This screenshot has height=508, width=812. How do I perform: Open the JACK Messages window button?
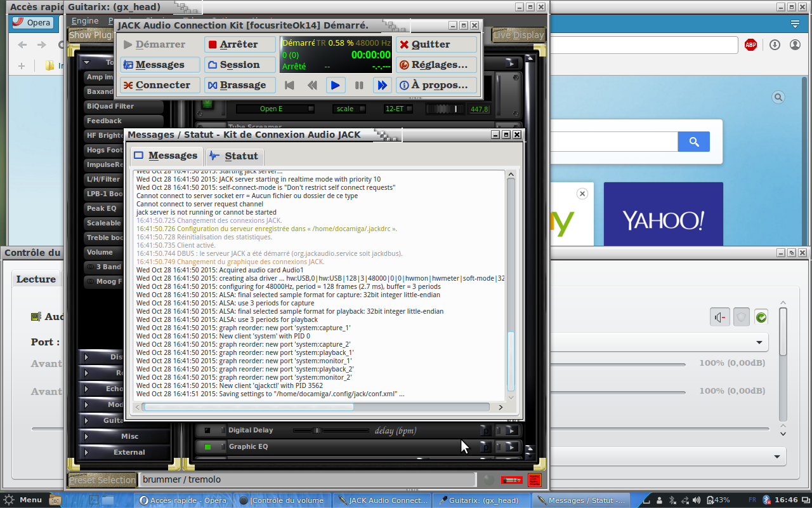(x=160, y=65)
